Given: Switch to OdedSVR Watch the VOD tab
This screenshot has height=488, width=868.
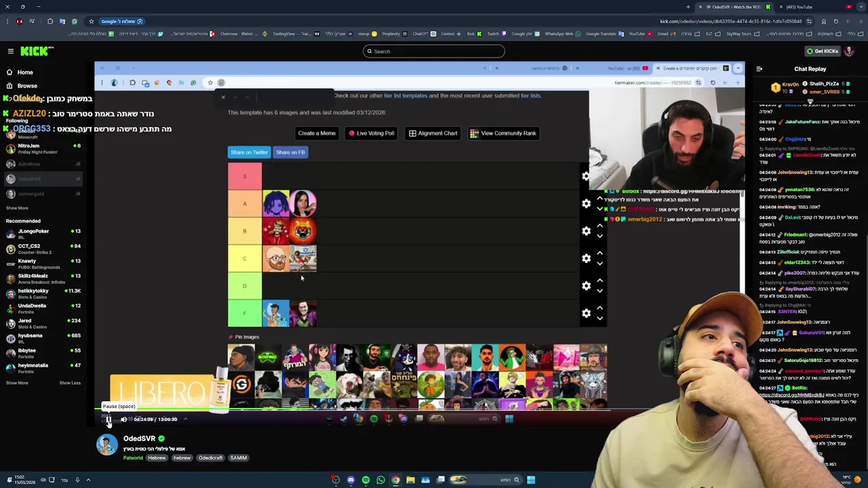Looking at the screenshot, I should click(x=735, y=7).
